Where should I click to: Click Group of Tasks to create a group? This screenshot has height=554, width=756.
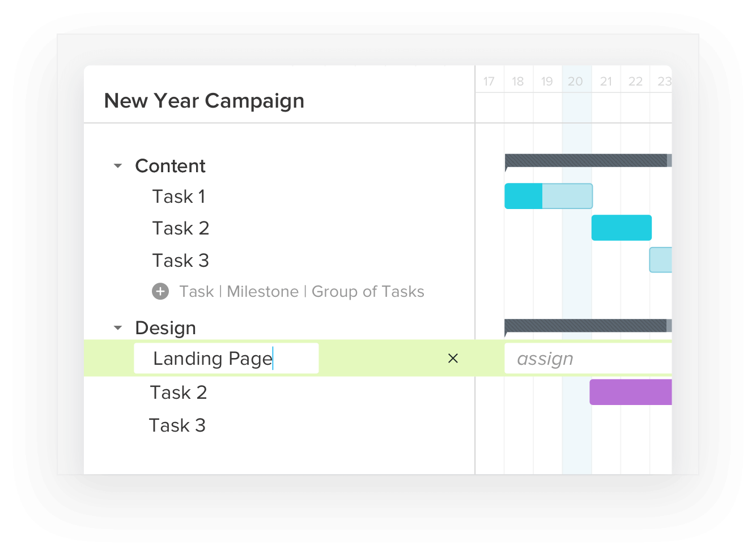[368, 291]
